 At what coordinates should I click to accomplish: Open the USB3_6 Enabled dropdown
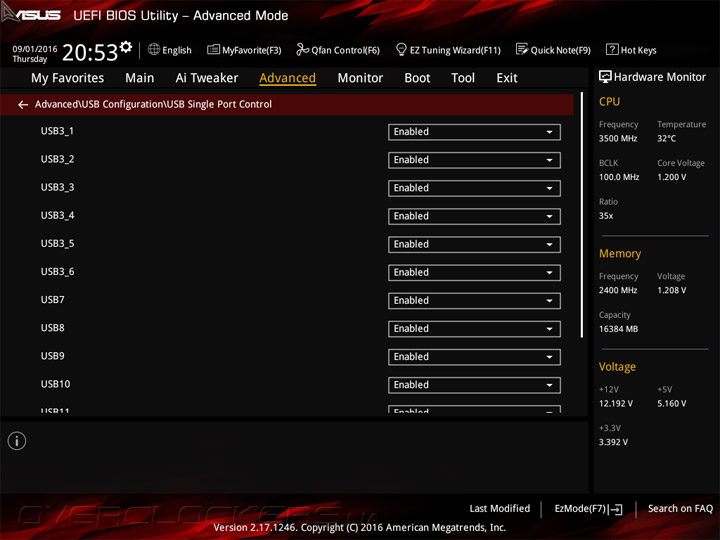point(474,273)
